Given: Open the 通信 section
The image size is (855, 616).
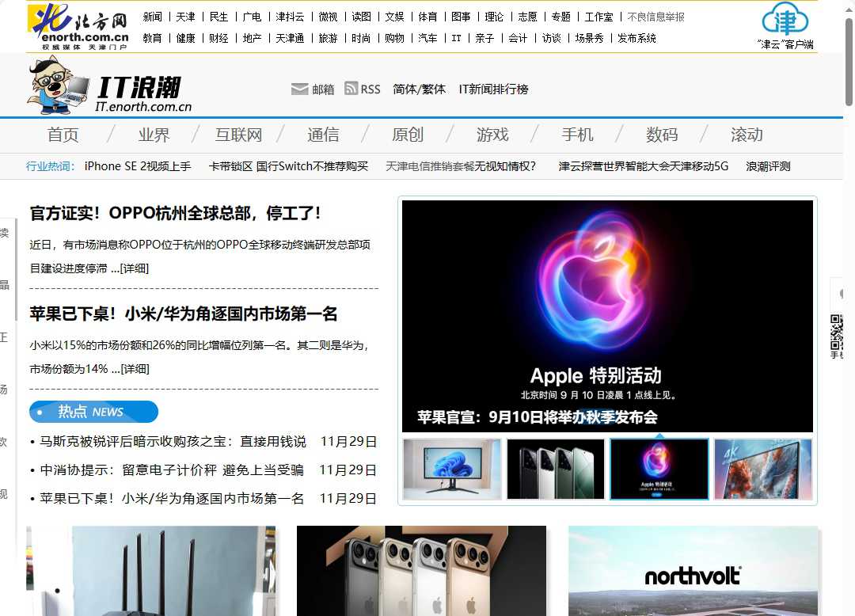Looking at the screenshot, I should pos(323,135).
